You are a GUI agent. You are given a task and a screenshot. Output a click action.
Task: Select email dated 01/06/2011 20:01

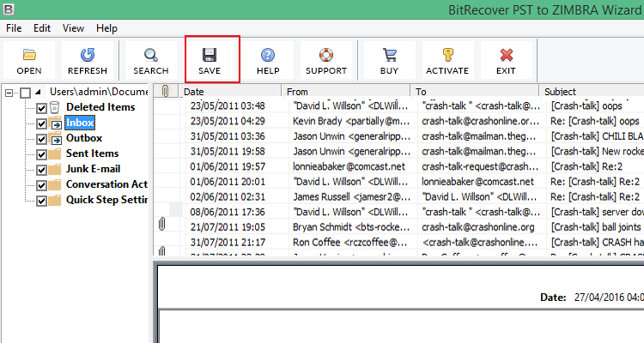point(398,182)
